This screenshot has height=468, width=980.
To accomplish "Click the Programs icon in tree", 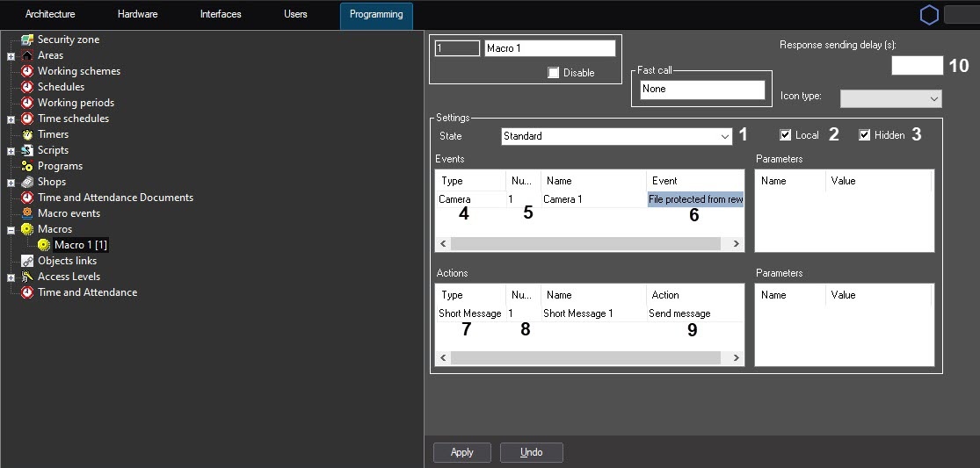I will (x=27, y=166).
